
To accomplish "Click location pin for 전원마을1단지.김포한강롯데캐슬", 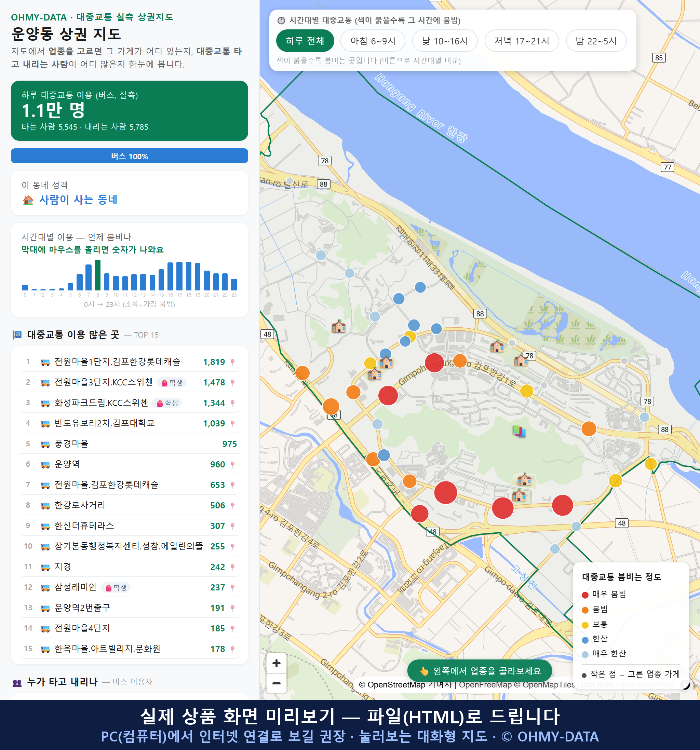I will 232,362.
